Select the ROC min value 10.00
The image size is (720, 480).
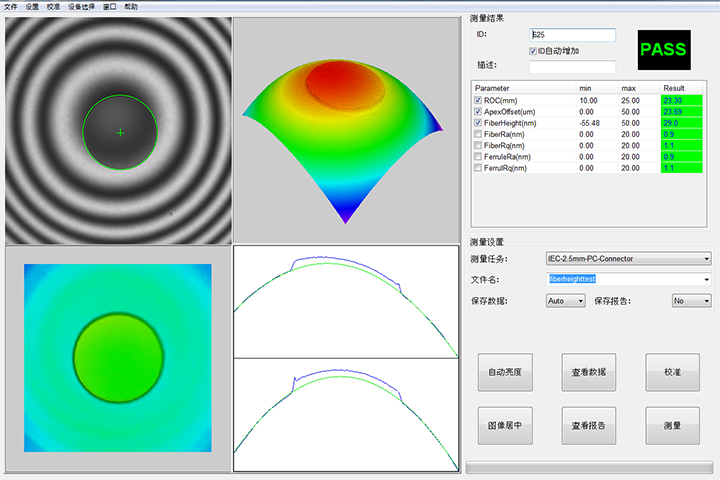click(x=588, y=100)
